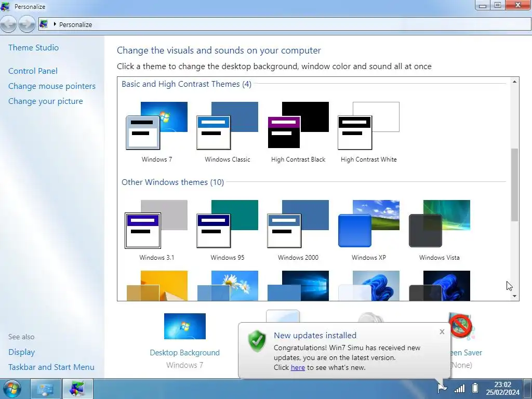Click the 'here' link in update notification

298,367
